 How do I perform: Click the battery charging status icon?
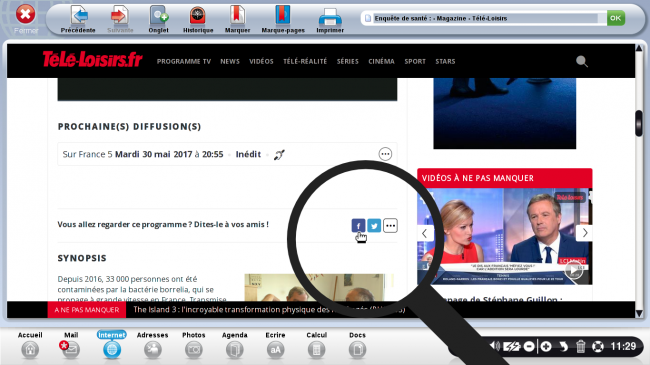(512, 346)
